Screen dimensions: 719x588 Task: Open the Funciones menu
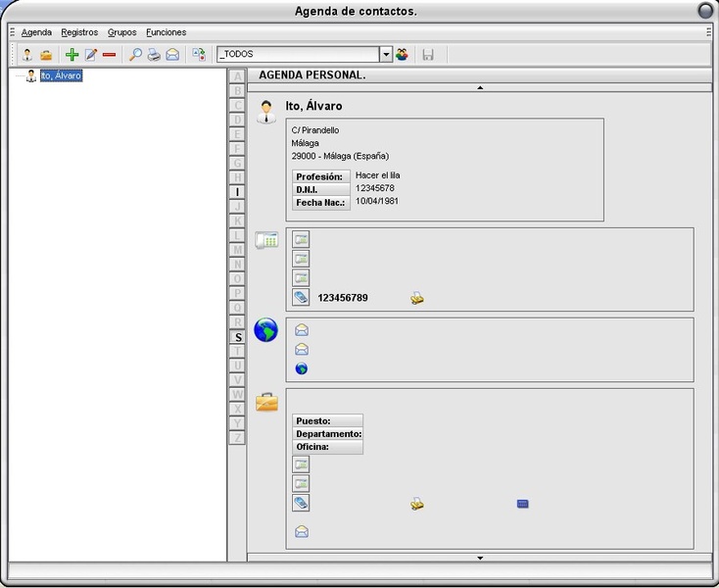166,32
